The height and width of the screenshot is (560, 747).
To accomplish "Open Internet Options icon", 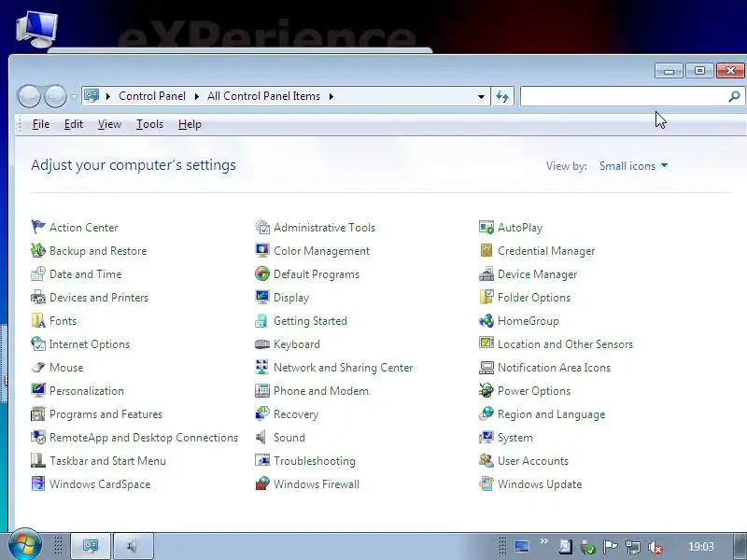I will [x=37, y=343].
